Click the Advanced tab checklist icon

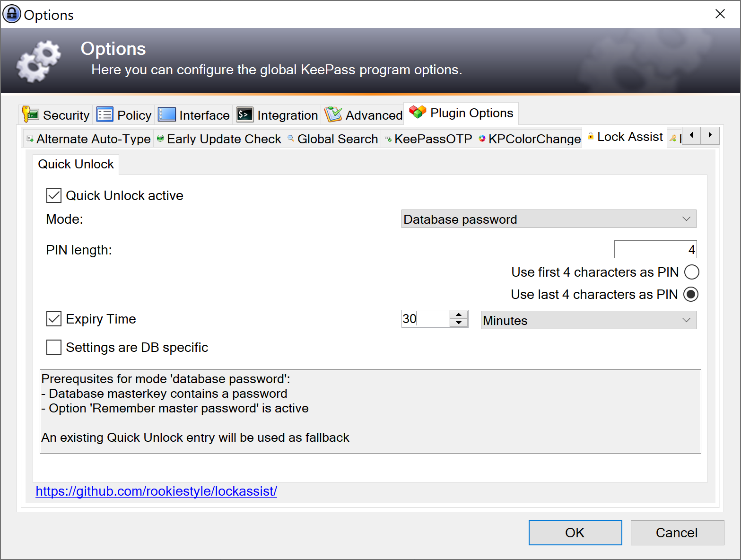(333, 114)
